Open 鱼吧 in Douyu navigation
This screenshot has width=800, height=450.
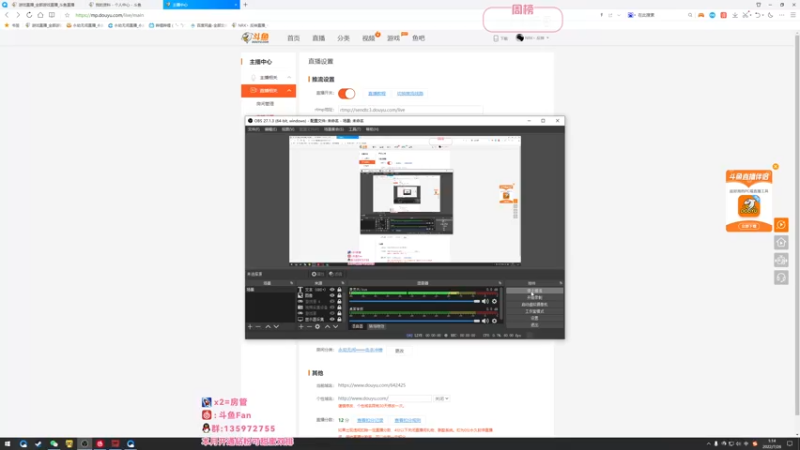[418, 38]
